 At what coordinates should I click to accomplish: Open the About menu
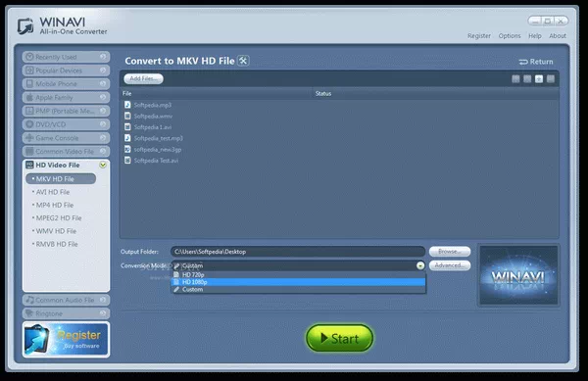point(558,36)
